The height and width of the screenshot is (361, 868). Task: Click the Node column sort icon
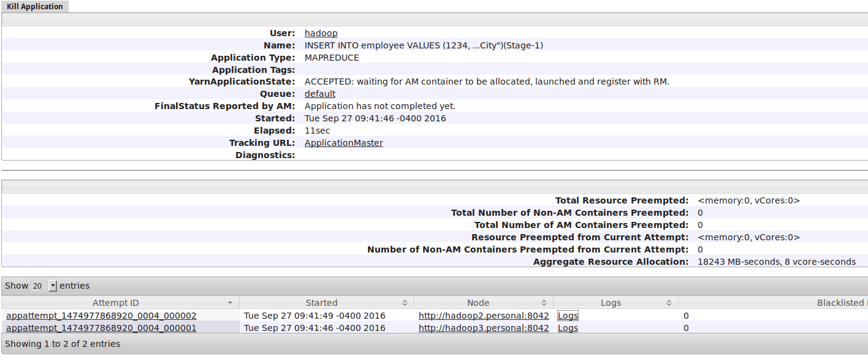(x=543, y=302)
